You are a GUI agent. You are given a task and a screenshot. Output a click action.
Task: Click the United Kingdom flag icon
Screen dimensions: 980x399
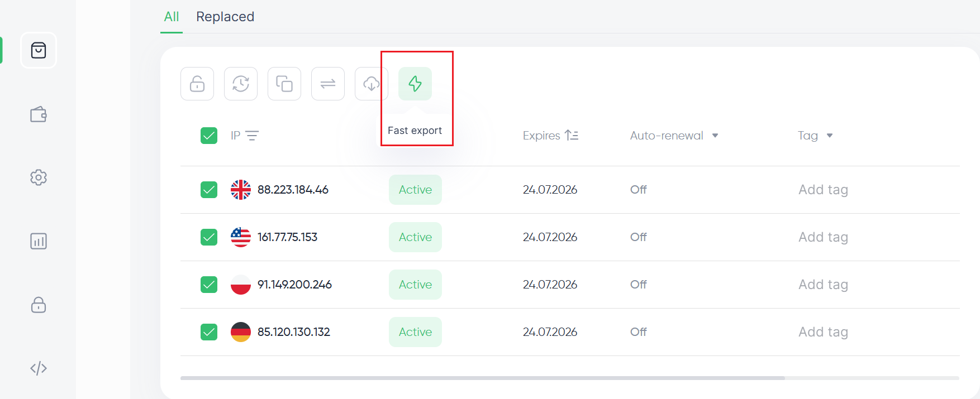point(241,190)
